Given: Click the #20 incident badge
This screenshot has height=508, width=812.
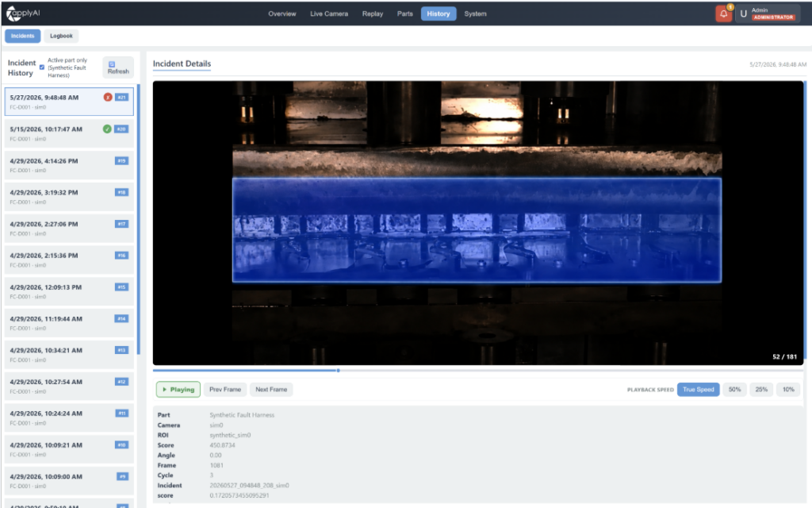Looking at the screenshot, I should 121,129.
